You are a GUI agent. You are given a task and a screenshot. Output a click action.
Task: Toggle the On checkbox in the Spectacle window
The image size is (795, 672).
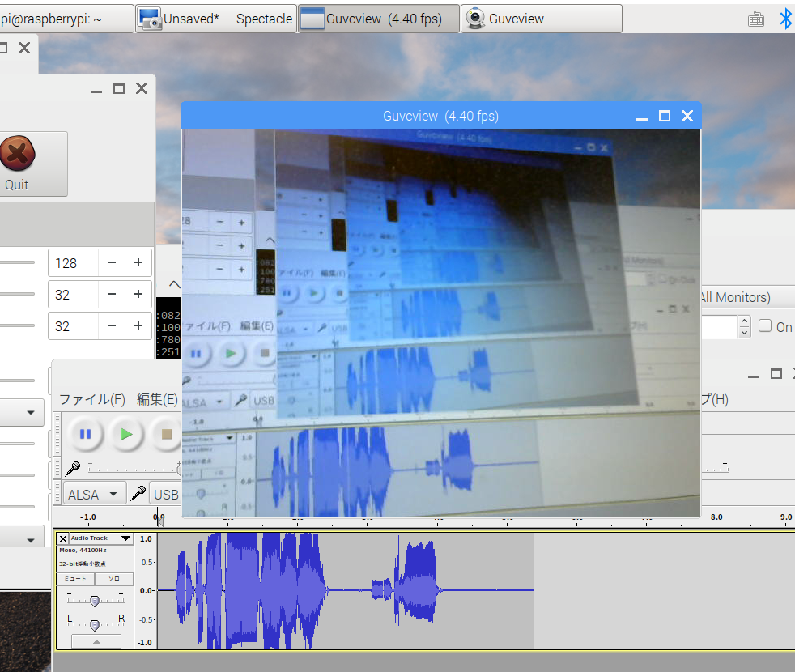click(x=764, y=325)
